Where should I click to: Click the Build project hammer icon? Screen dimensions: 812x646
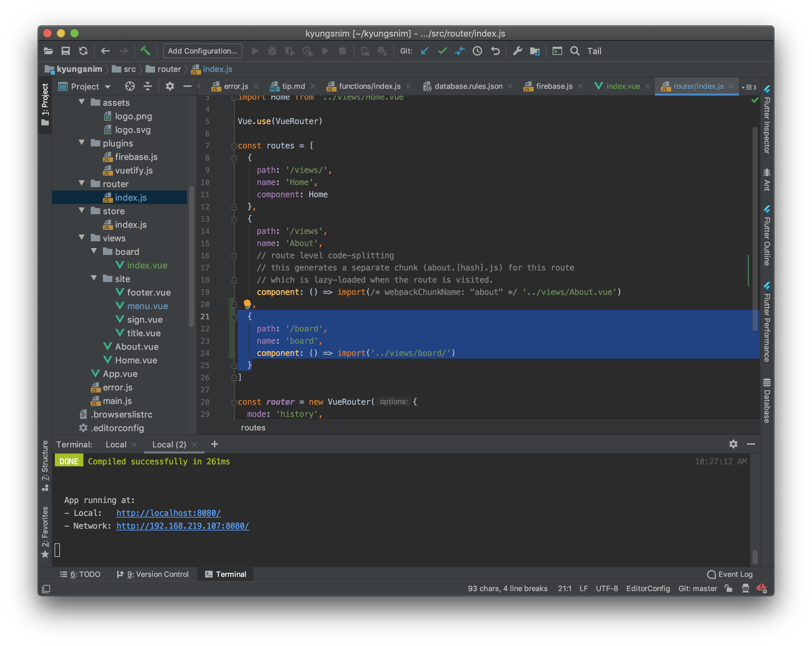click(x=145, y=51)
